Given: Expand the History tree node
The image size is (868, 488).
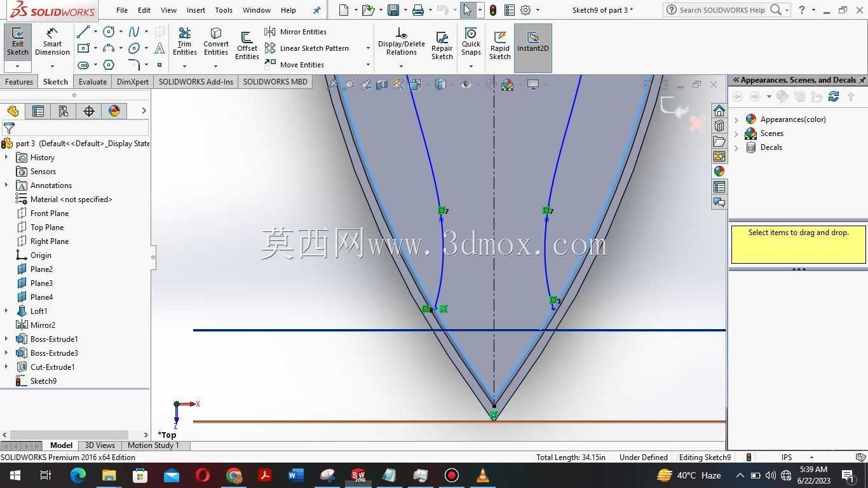Looking at the screenshot, I should [x=6, y=158].
